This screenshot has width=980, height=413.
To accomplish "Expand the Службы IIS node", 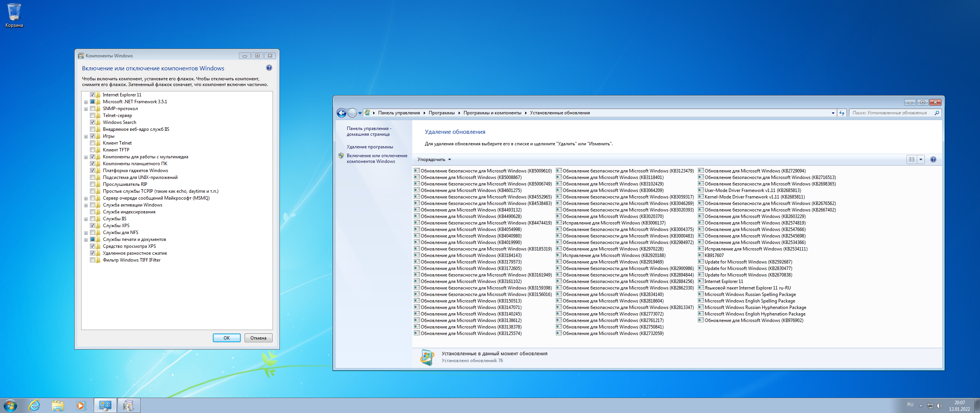I will click(x=86, y=219).
